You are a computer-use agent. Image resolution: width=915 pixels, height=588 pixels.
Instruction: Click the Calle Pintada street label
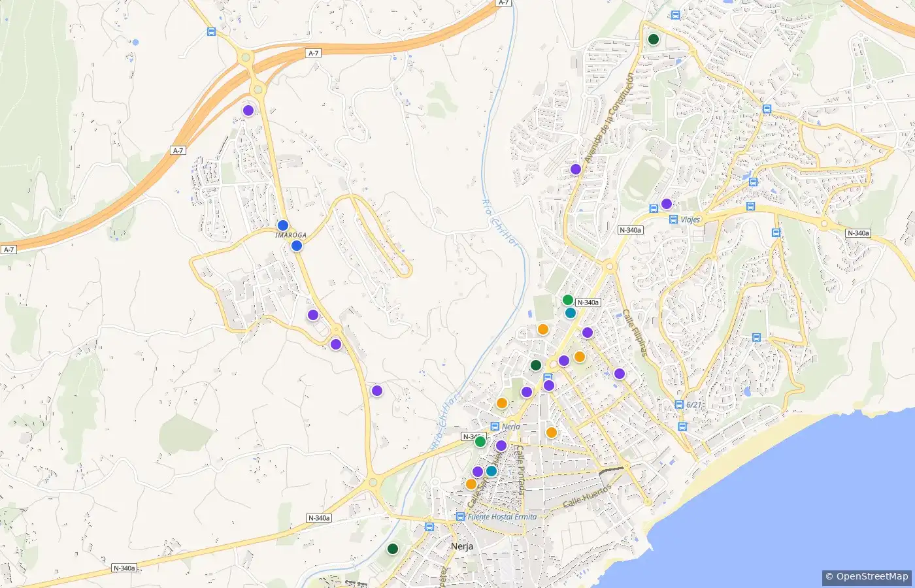(520, 470)
